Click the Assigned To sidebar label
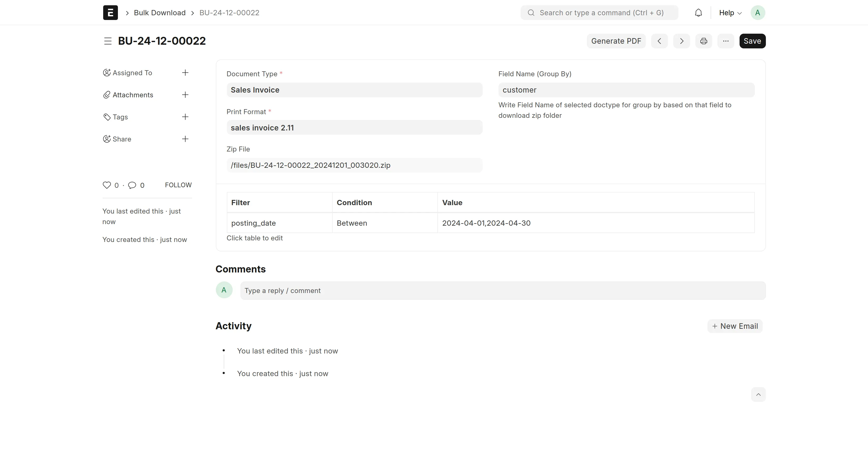The width and height of the screenshot is (868, 475). [x=132, y=73]
